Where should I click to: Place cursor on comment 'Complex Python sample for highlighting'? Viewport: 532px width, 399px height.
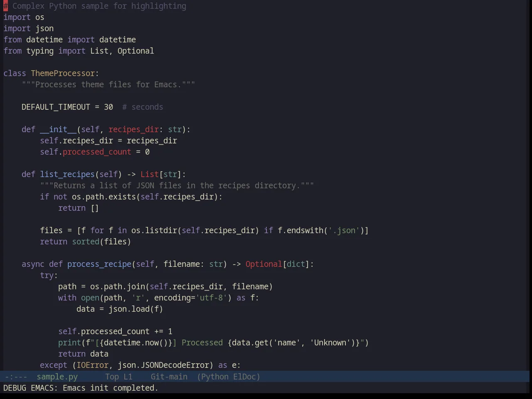(x=99, y=6)
